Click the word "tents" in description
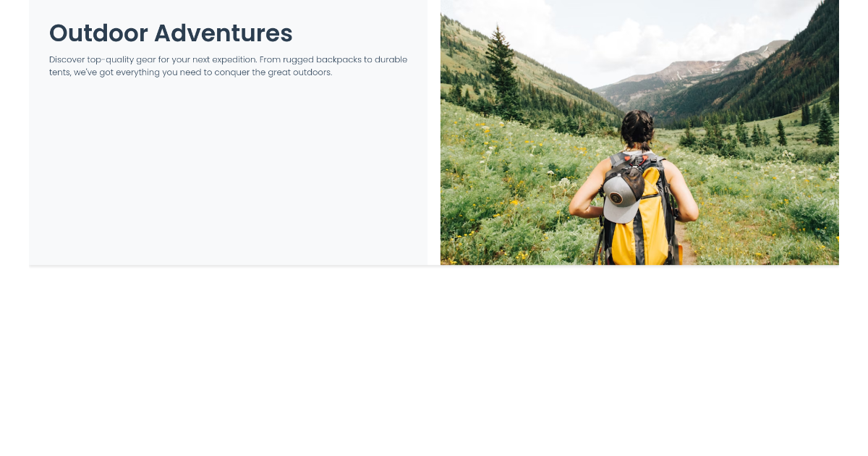 [59, 72]
